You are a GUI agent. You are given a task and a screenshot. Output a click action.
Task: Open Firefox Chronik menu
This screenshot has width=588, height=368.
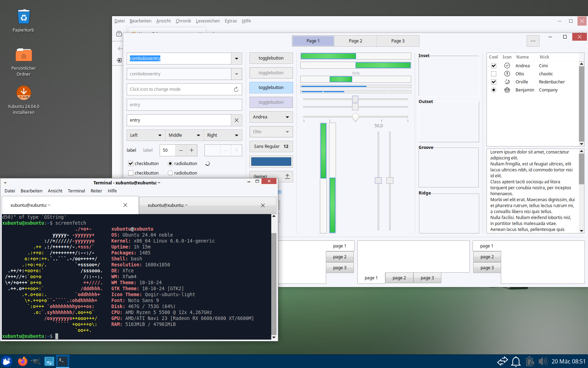coord(183,21)
